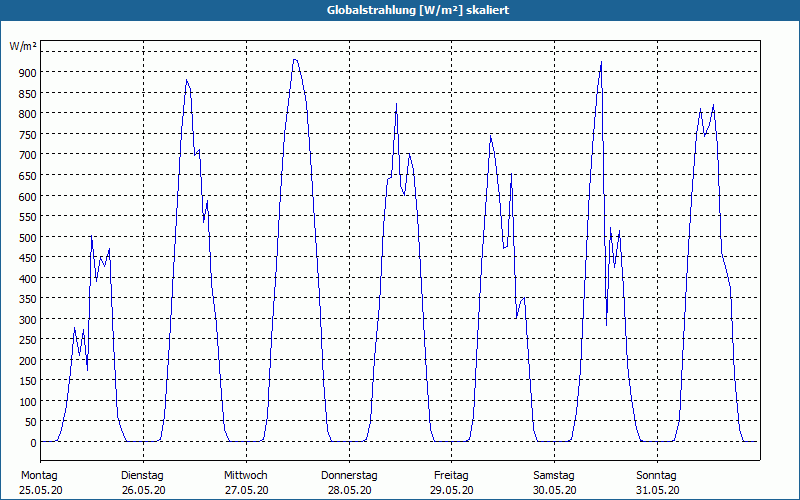Select the 100 axis value
800x500 pixels.
click(x=27, y=403)
